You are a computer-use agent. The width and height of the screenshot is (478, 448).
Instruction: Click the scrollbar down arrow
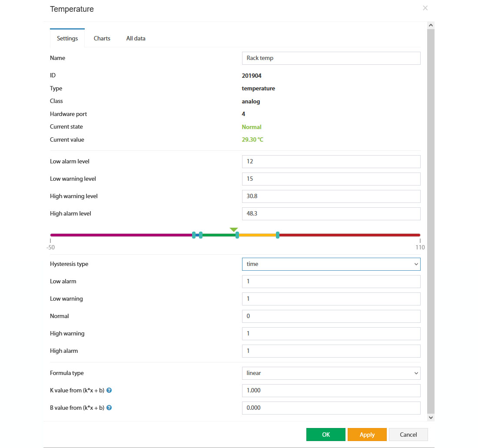(x=431, y=417)
